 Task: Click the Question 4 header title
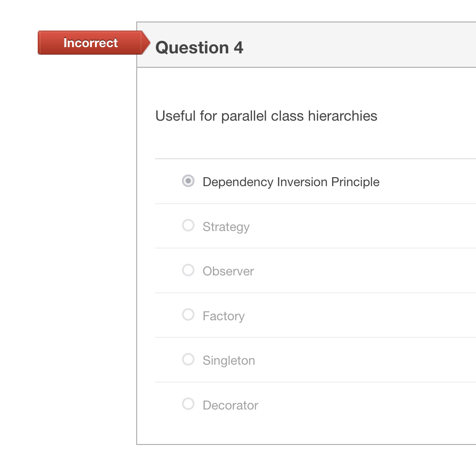click(199, 48)
